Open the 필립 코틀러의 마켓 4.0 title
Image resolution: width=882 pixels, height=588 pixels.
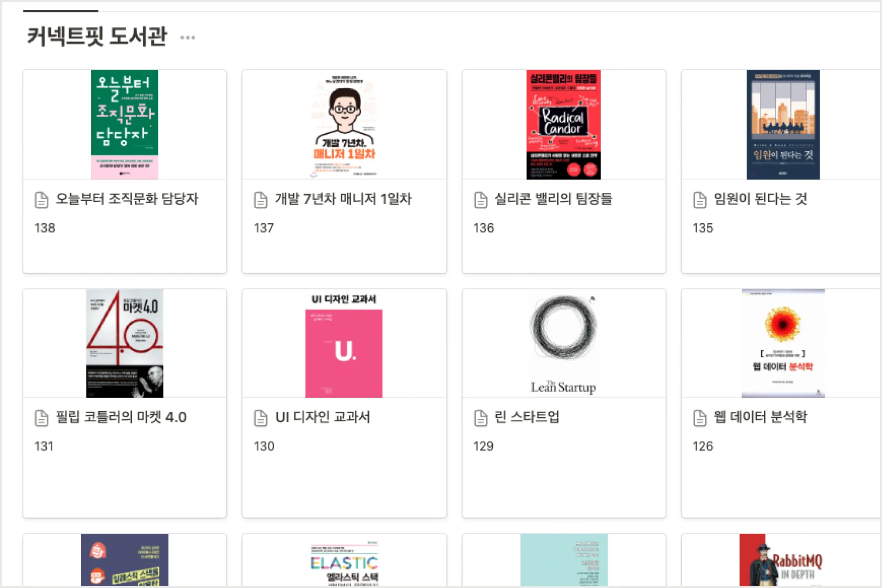click(121, 417)
